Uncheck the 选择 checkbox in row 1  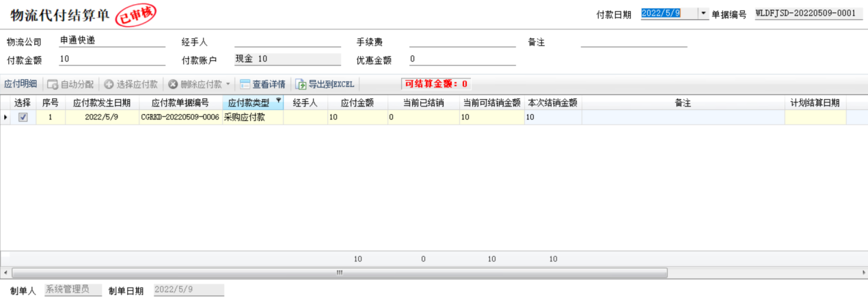23,118
